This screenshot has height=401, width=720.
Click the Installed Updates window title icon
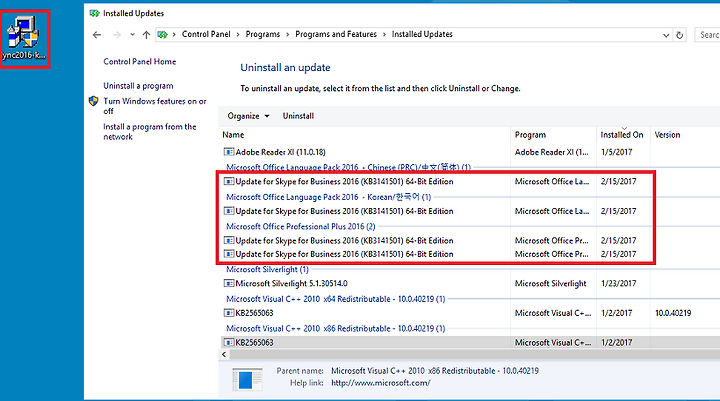[x=95, y=13]
